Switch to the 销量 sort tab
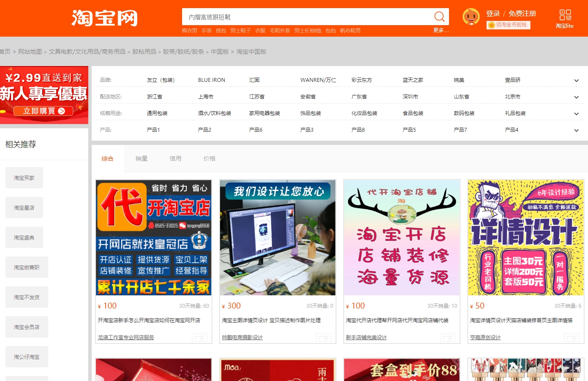Viewport: 588px width, 381px height. click(x=142, y=159)
